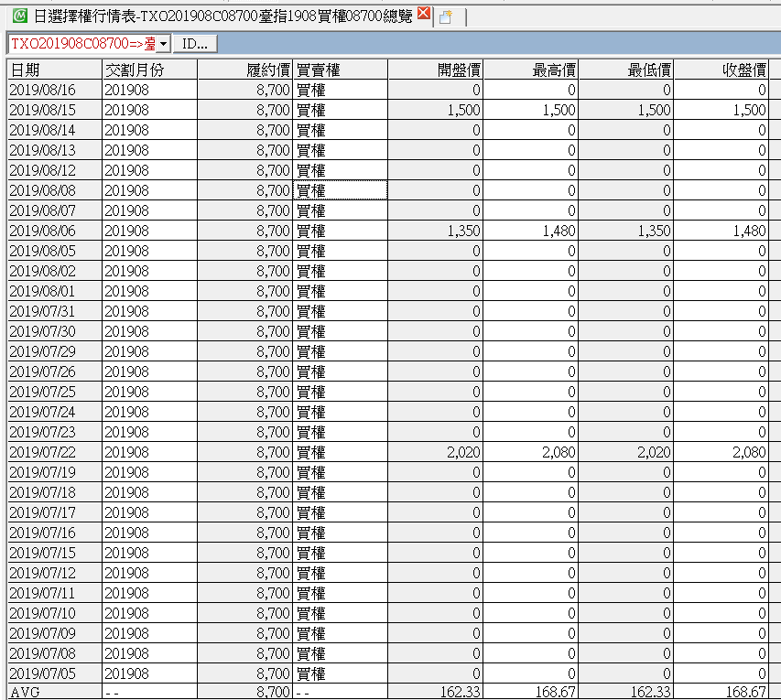Viewport: 781px width, 700px height.
Task: Click the 收盤價 column header
Action: [x=721, y=70]
